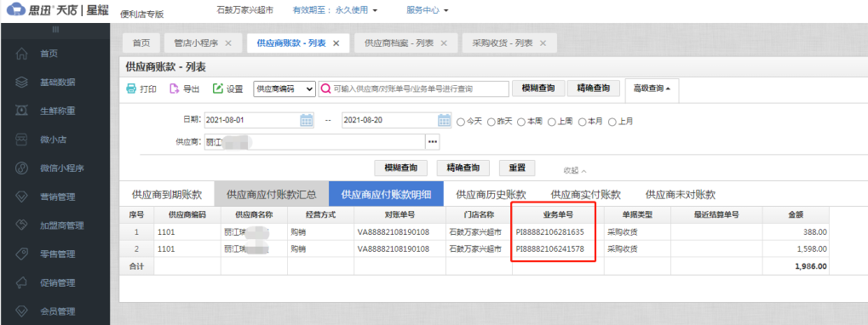Click the edit icon for 设置
Viewport: 868px width, 325px height.
click(x=218, y=88)
